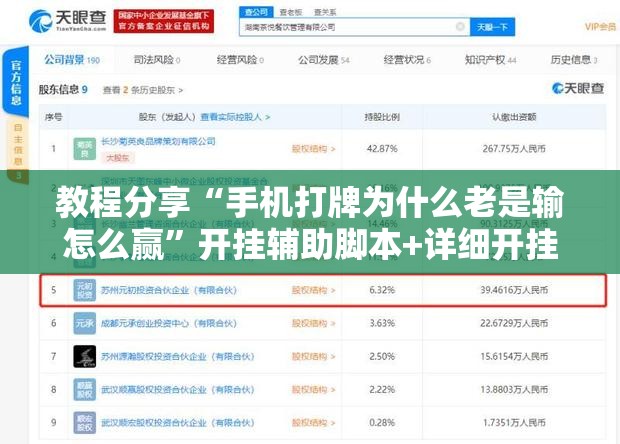The height and width of the screenshot is (444, 620).
Task: Expand 股权结构 for 武汉顺宏 row
Action: 314,423
